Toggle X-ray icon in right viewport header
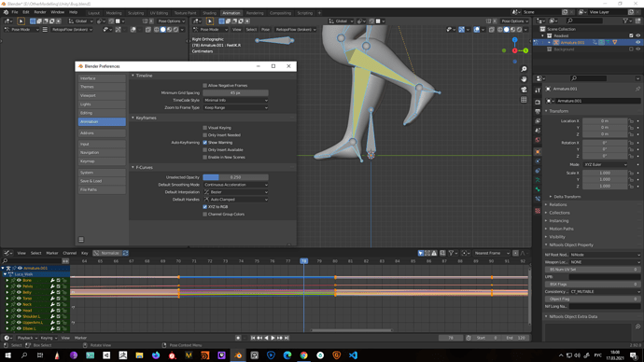 click(x=492, y=30)
